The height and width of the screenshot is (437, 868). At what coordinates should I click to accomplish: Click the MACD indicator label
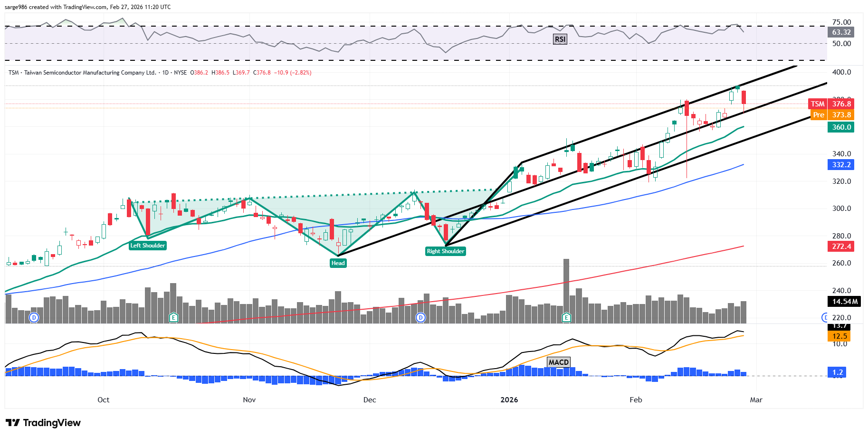coord(558,362)
